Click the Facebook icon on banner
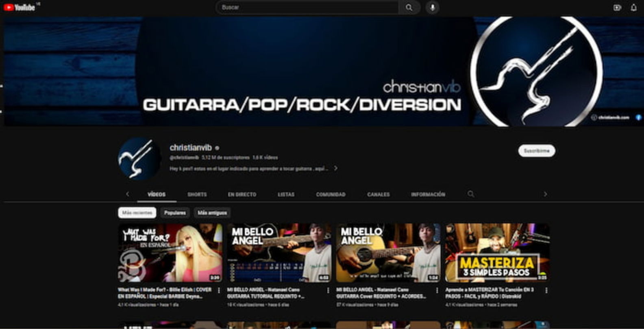Image resolution: width=644 pixels, height=329 pixels. [639, 117]
